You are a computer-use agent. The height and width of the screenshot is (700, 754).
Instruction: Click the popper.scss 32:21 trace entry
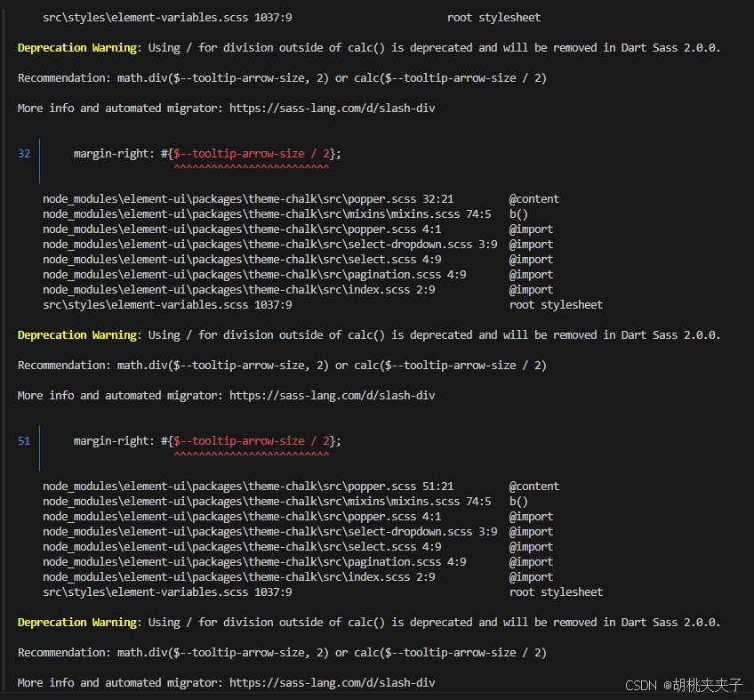(x=250, y=198)
